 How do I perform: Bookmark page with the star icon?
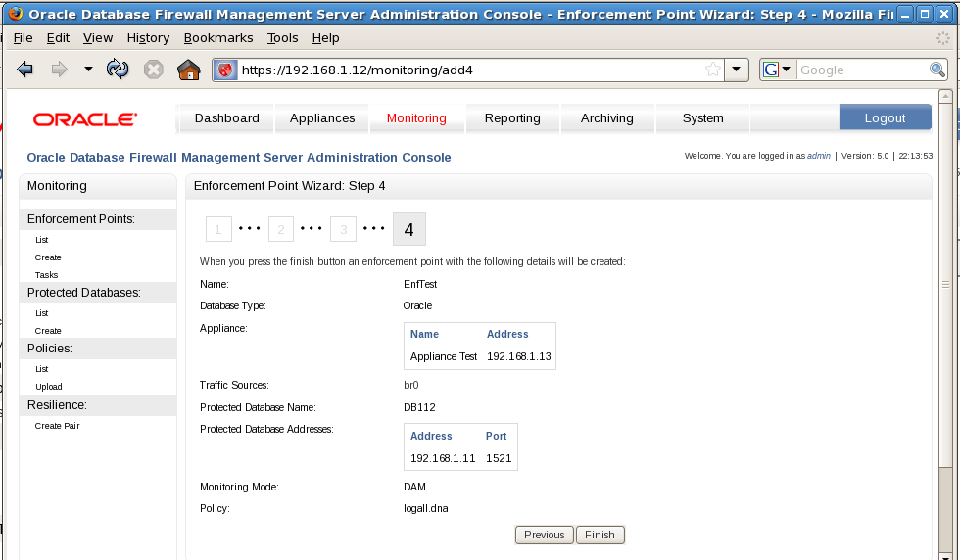[713, 70]
